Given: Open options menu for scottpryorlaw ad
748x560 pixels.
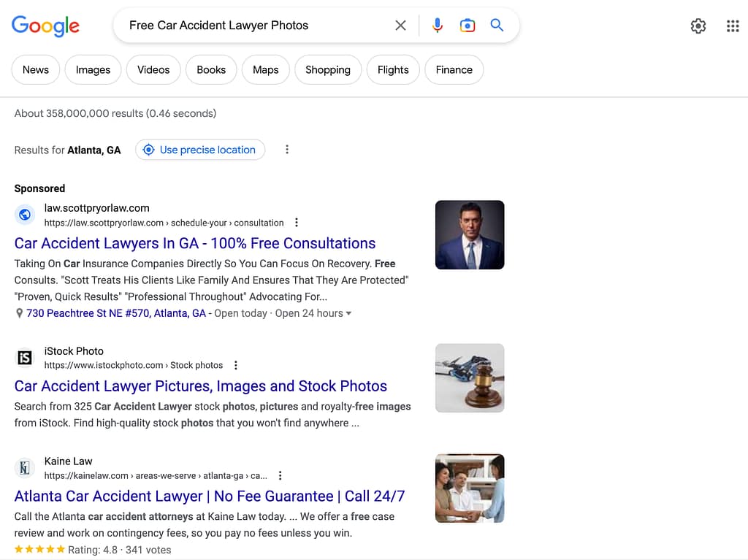Looking at the screenshot, I should click(x=297, y=223).
